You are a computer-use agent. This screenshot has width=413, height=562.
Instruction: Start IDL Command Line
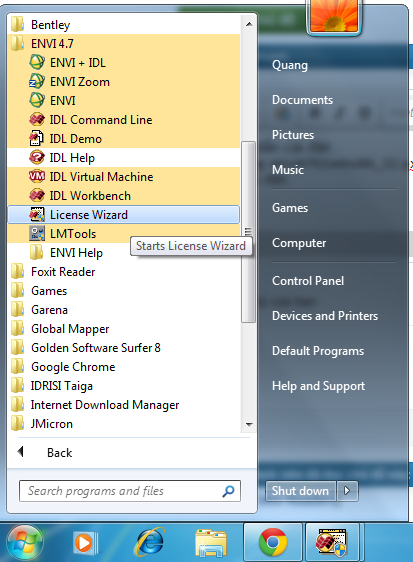click(123, 120)
